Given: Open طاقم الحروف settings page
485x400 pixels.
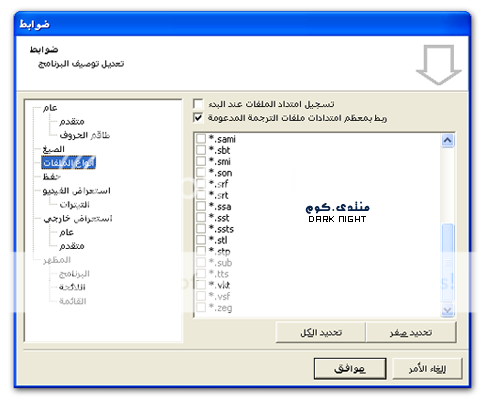Looking at the screenshot, I should (x=85, y=135).
